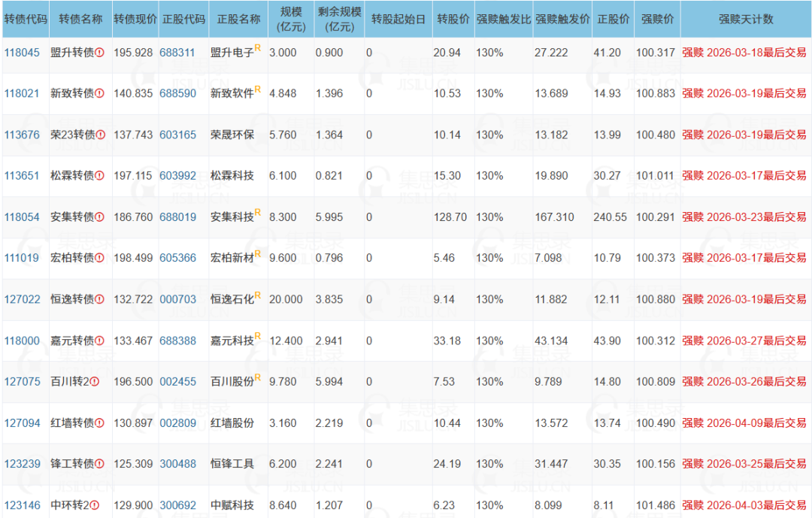Sort by the 转债现价 column header

click(134, 20)
